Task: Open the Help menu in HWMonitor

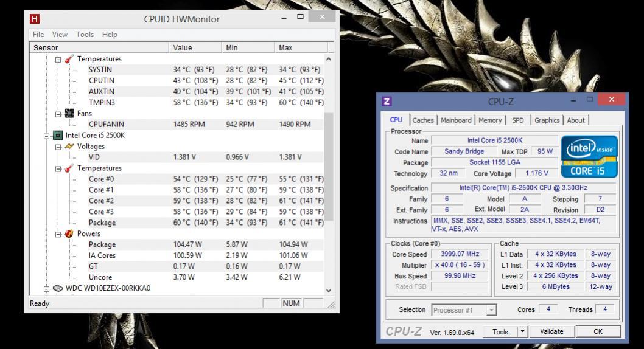Action: pyautogui.click(x=110, y=35)
